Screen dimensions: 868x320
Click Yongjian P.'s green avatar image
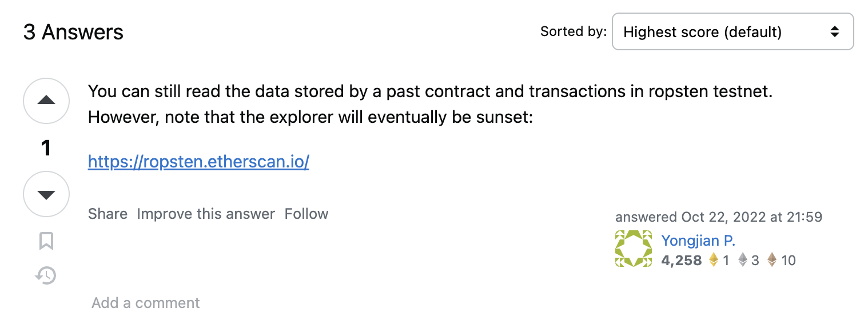coord(633,249)
